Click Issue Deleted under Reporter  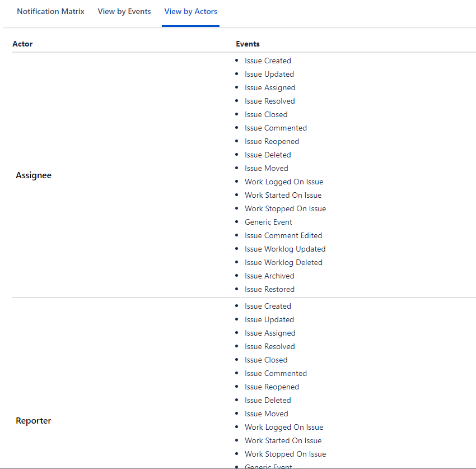(x=268, y=400)
